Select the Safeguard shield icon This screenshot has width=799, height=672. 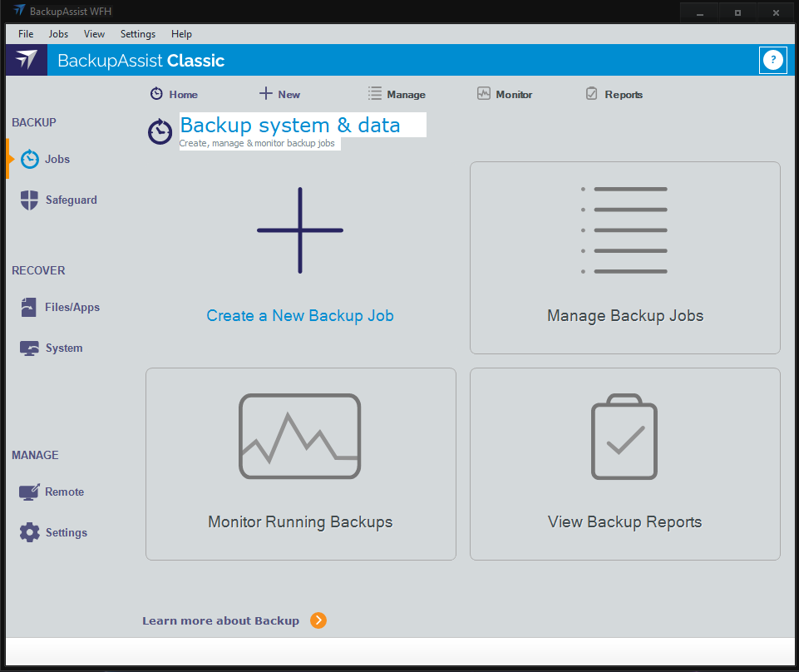30,200
